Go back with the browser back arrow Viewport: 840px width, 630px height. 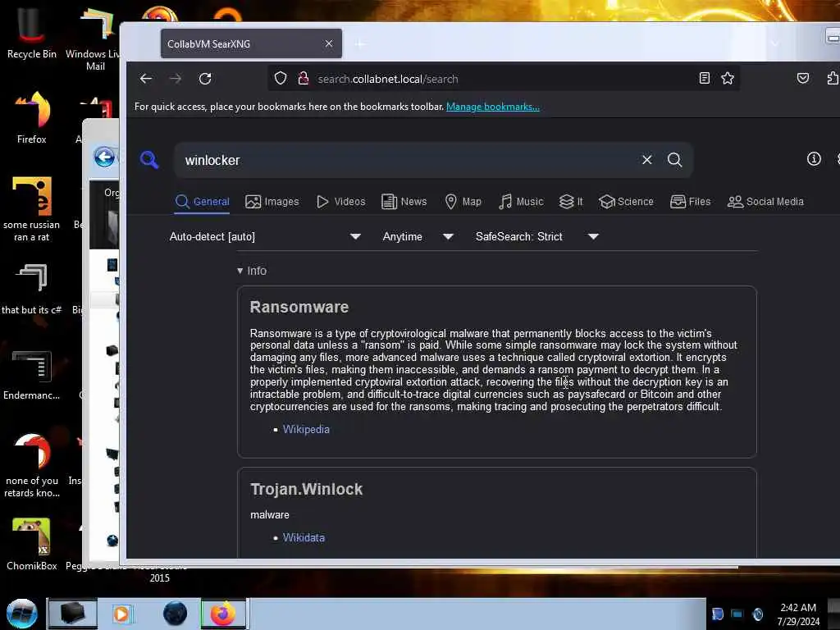point(146,79)
